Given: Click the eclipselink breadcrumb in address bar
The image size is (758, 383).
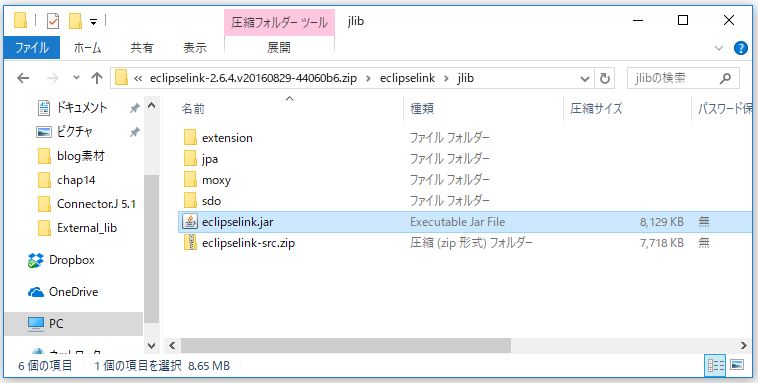Looking at the screenshot, I should click(x=407, y=78).
